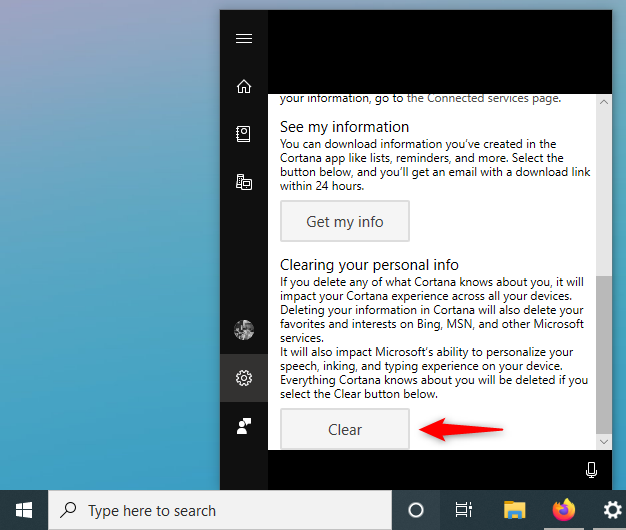The height and width of the screenshot is (530, 626).
Task: Open the Cortana Notebook
Action: pos(244,134)
